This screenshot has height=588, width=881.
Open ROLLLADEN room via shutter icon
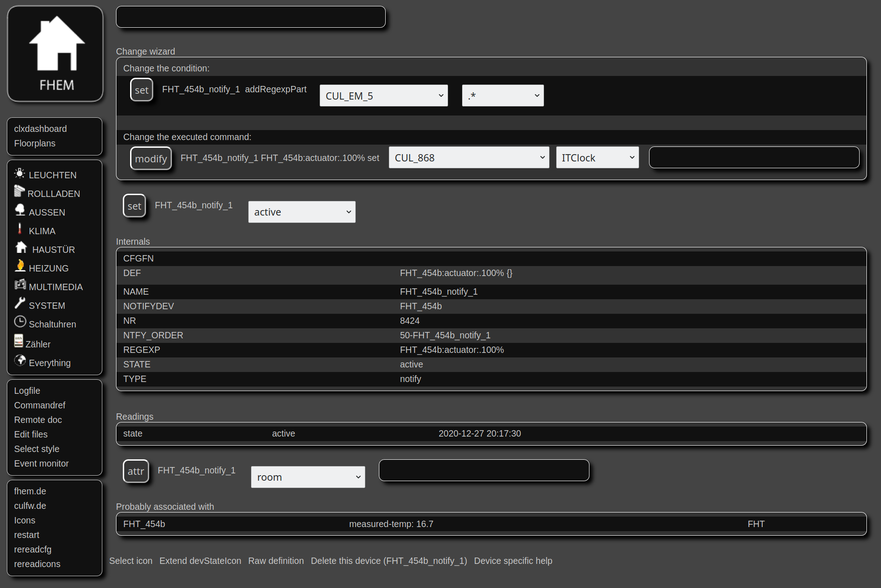click(19, 191)
